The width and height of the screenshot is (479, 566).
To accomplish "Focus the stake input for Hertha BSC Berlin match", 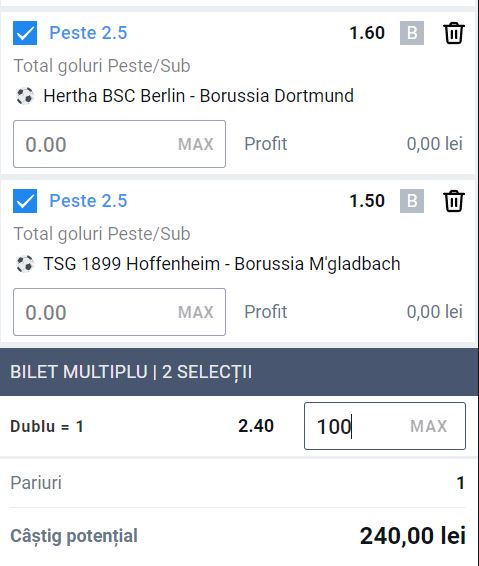I will [119, 144].
